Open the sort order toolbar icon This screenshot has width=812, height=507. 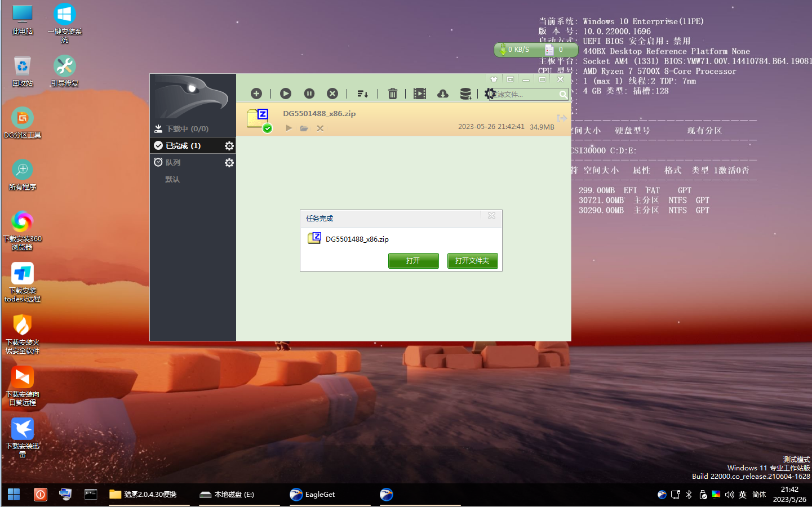[363, 94]
